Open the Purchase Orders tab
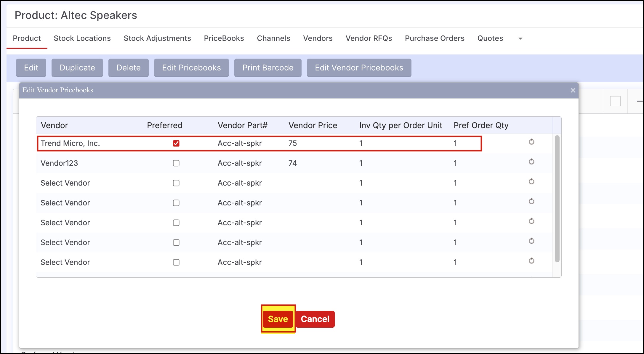 coord(435,38)
